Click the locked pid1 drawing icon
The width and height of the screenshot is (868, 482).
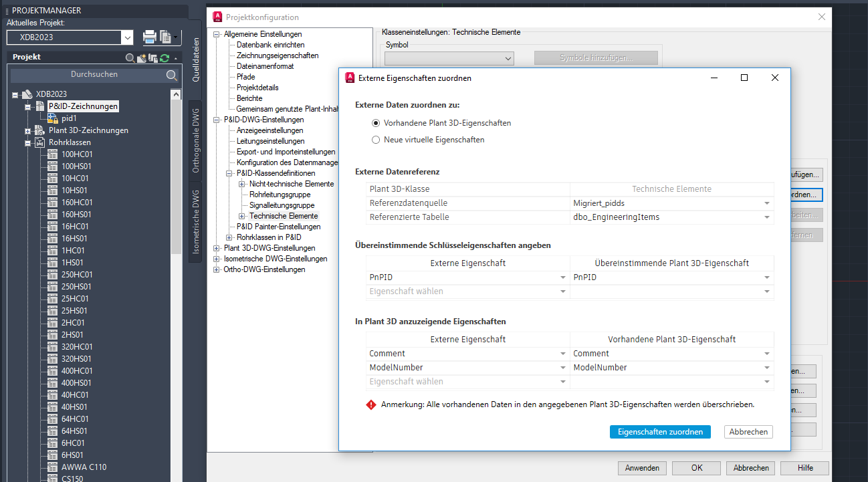53,118
